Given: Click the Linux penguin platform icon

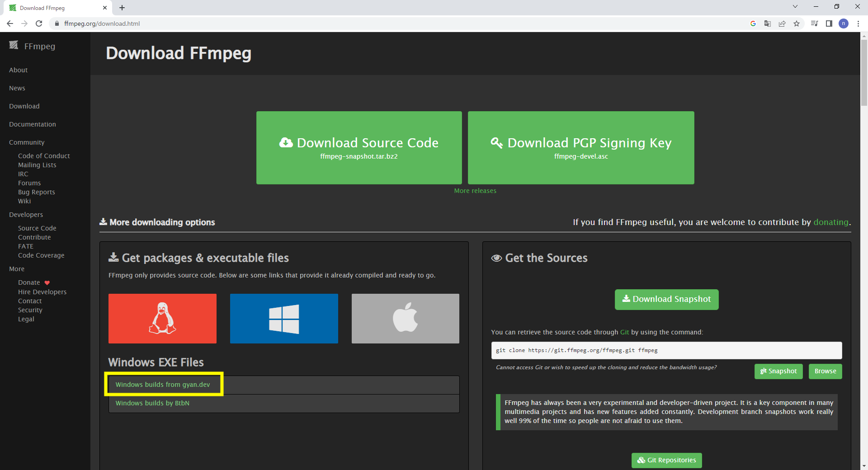Looking at the screenshot, I should coord(162,319).
